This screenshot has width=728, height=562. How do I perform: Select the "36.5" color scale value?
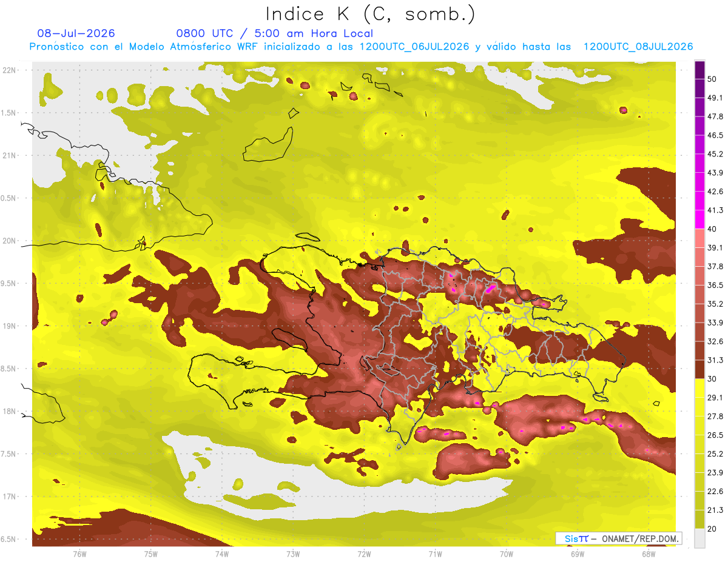point(715,285)
